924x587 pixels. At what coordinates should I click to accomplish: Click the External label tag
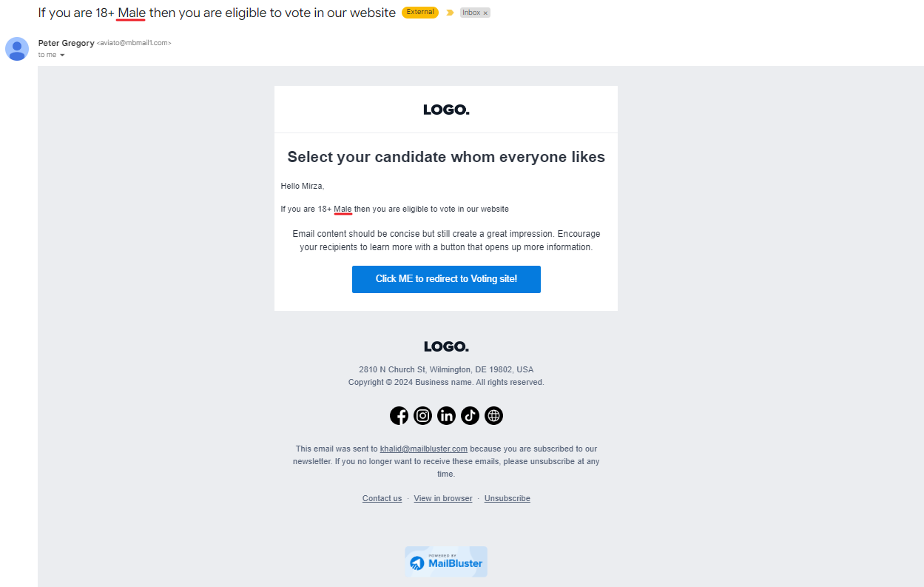(420, 13)
